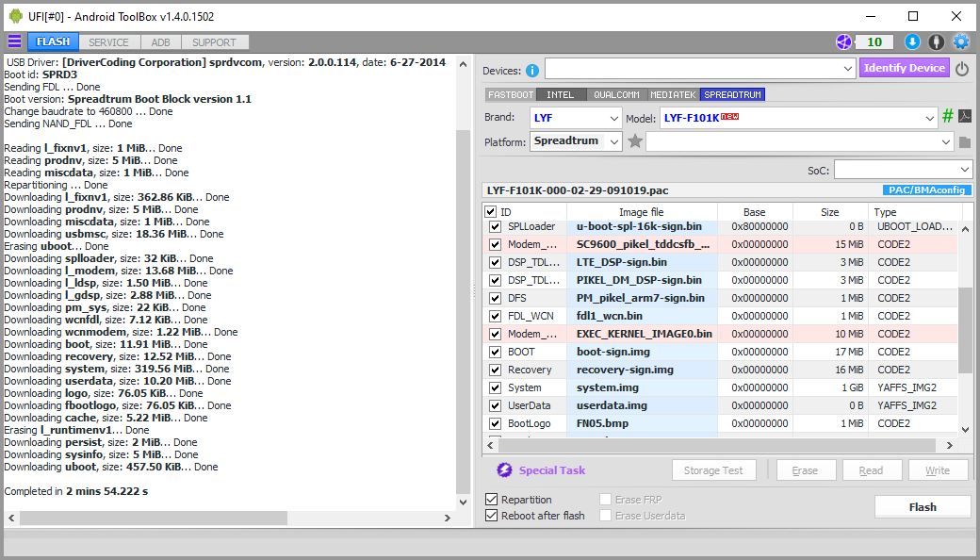
Task: Toggle Reboot after flash checkbox
Action: click(x=492, y=516)
